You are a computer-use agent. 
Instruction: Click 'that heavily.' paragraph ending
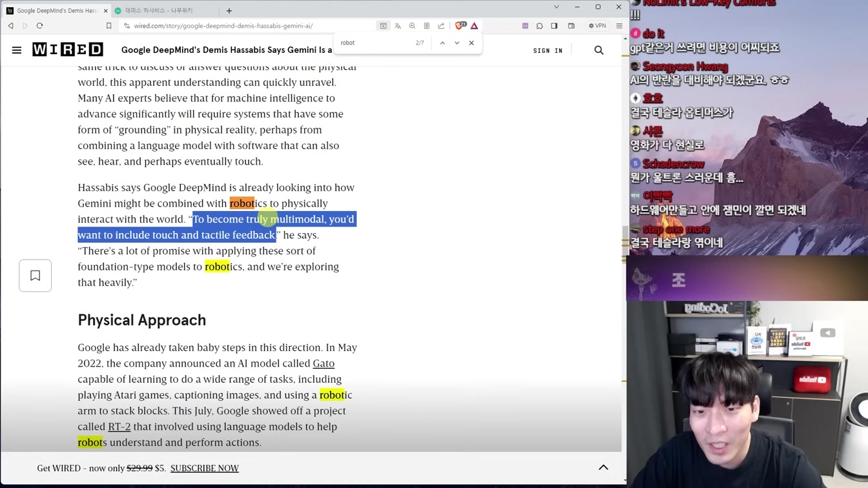click(x=107, y=282)
